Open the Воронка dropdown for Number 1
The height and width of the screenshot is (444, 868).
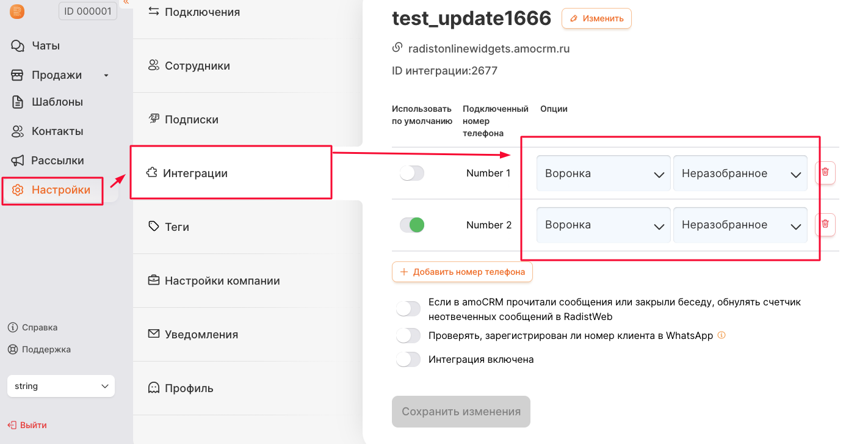point(603,174)
